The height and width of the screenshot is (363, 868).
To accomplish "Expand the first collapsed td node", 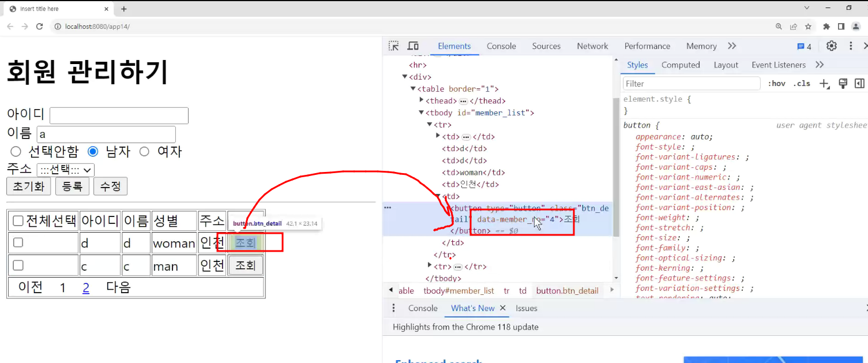I will [x=438, y=136].
